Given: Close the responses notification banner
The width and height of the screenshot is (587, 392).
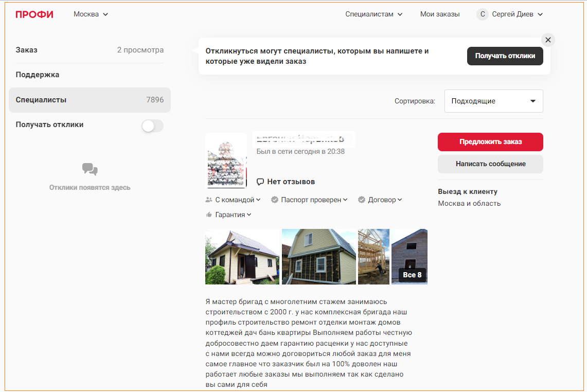Looking at the screenshot, I should (x=548, y=40).
